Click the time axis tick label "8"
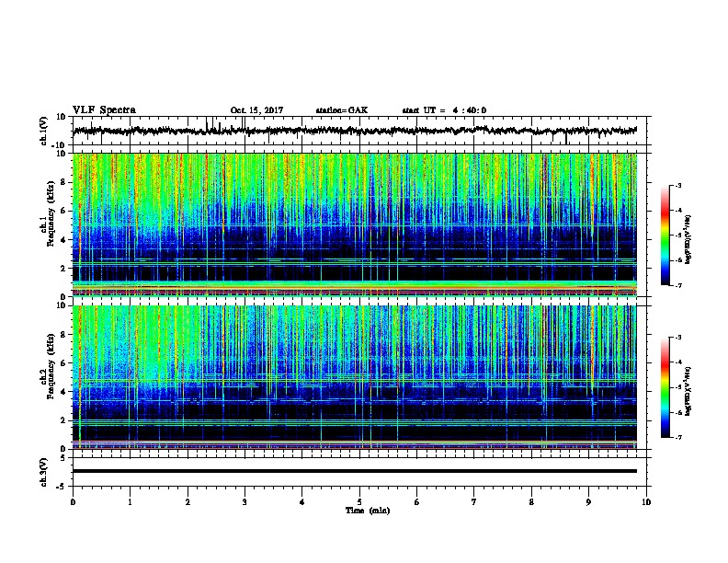Image resolution: width=728 pixels, height=563 pixels. (x=531, y=502)
